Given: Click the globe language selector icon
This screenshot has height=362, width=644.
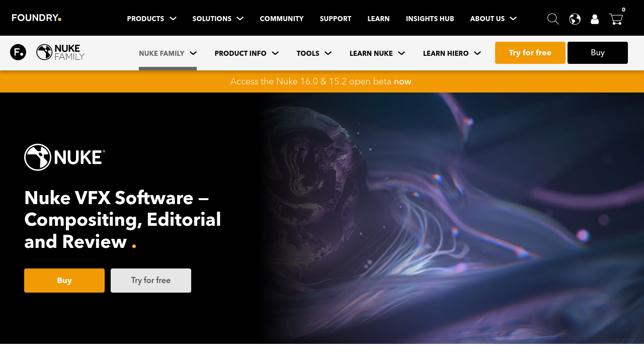Looking at the screenshot, I should click(x=575, y=19).
